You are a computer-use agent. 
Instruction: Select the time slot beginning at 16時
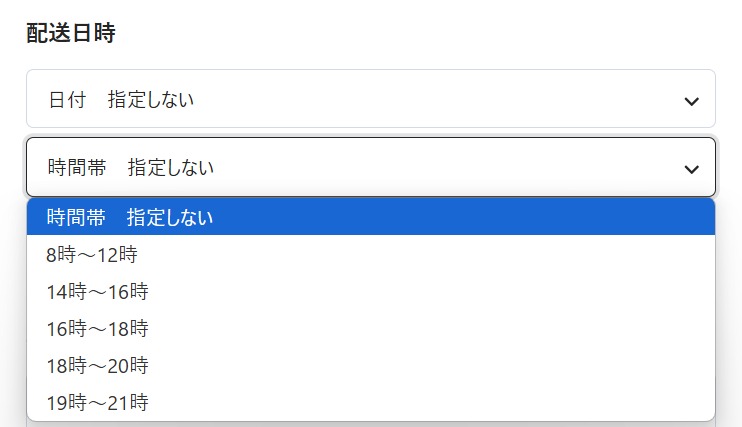[97, 328]
